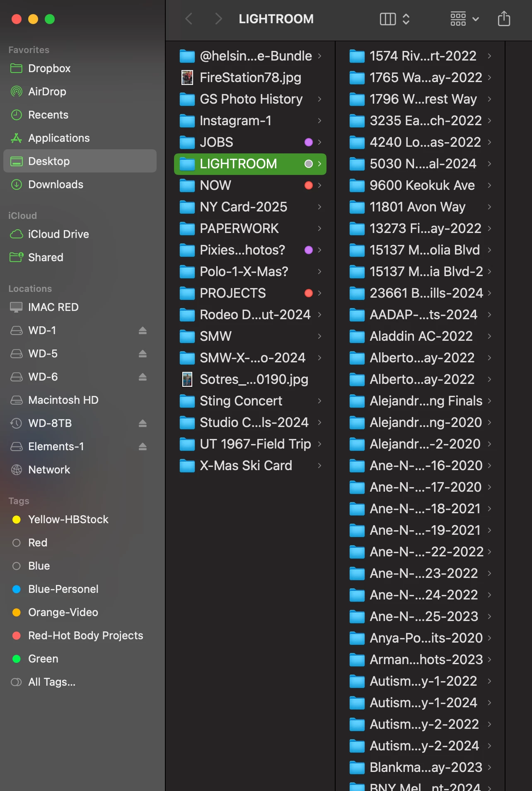The image size is (532, 791).
Task: Expand the PAPERWORK folder chevron
Action: click(319, 228)
